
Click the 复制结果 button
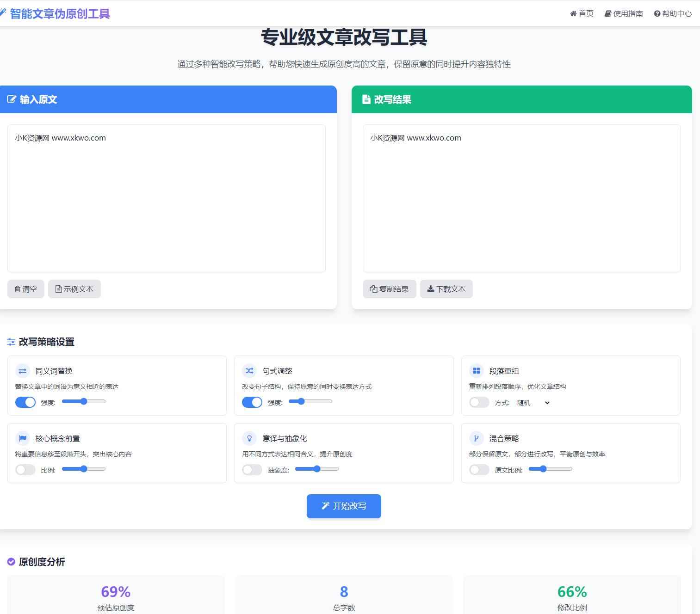(389, 289)
